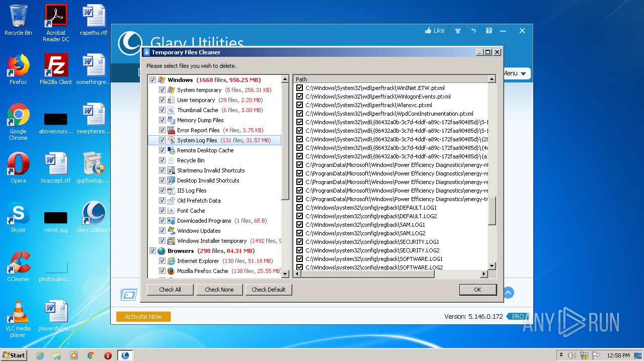Screen dimensions: 644x362
Task: Click the System temporary category icon
Action: [x=171, y=90]
